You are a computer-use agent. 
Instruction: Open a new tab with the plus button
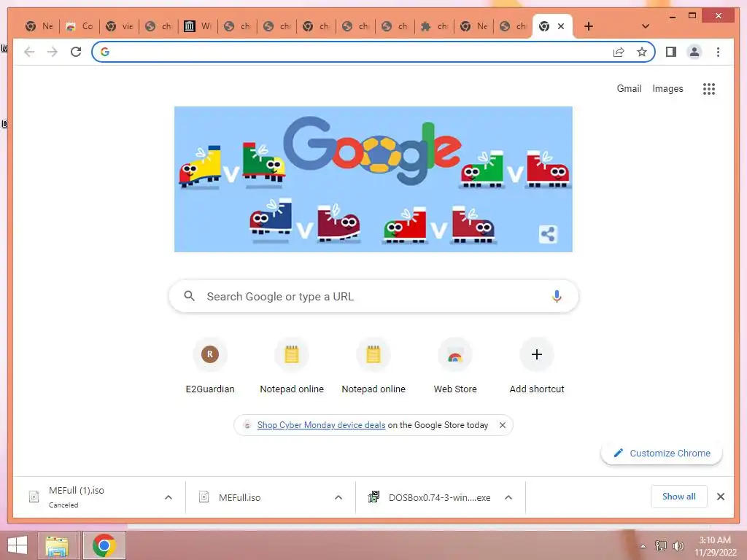click(589, 26)
